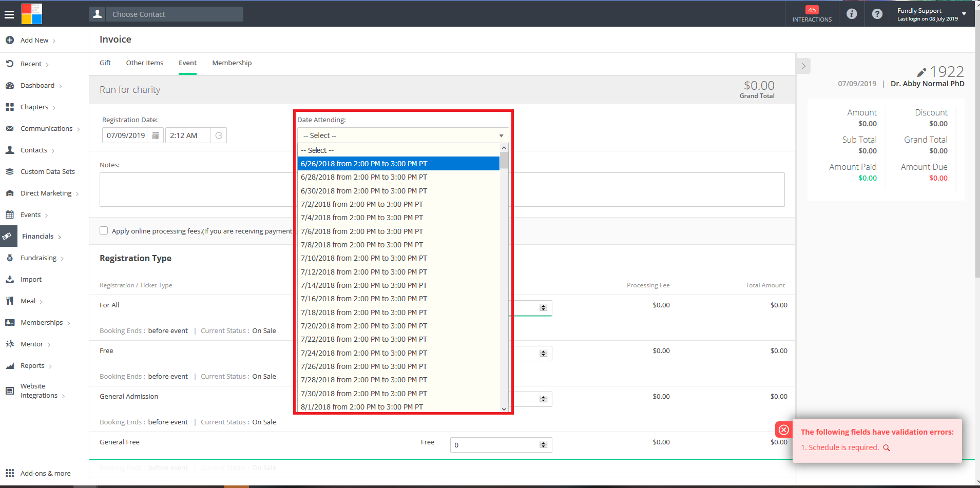Adjust the For All quantity stepper

pos(543,308)
